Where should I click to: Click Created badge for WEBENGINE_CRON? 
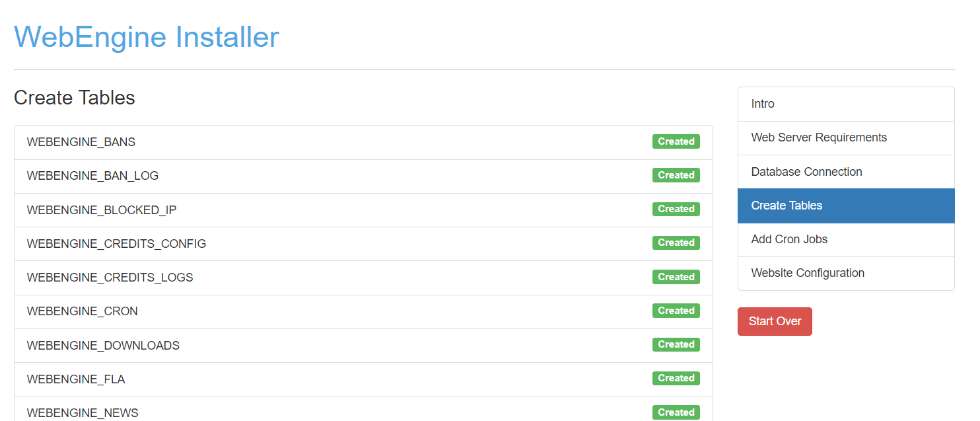pyautogui.click(x=676, y=311)
